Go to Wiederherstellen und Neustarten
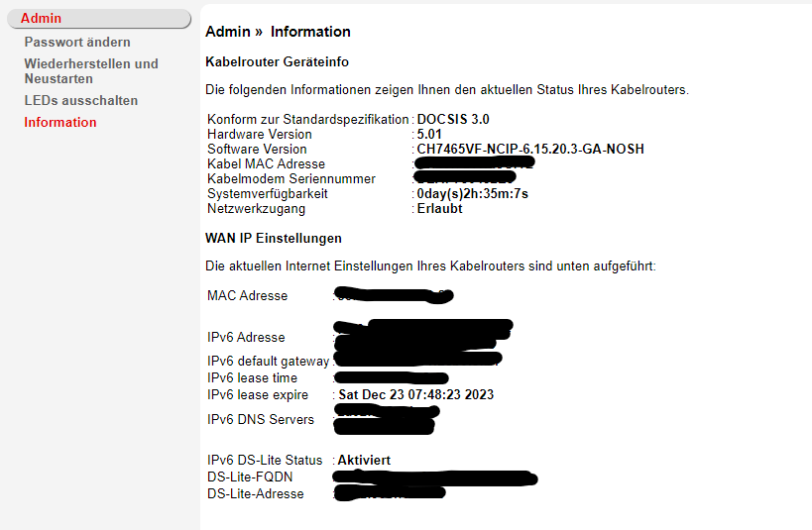The width and height of the screenshot is (812, 530). coord(91,71)
